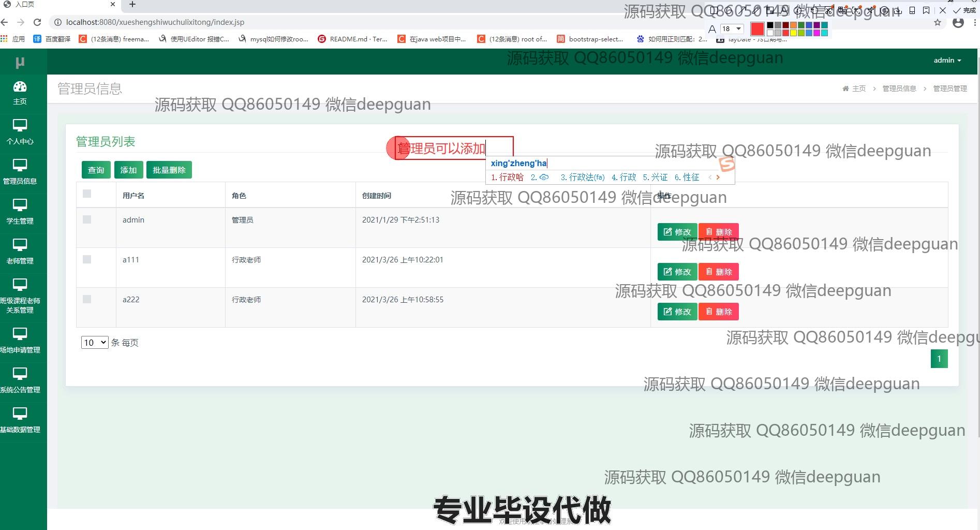Click the browser address bar URL
This screenshot has height=530, width=980.
click(x=155, y=22)
